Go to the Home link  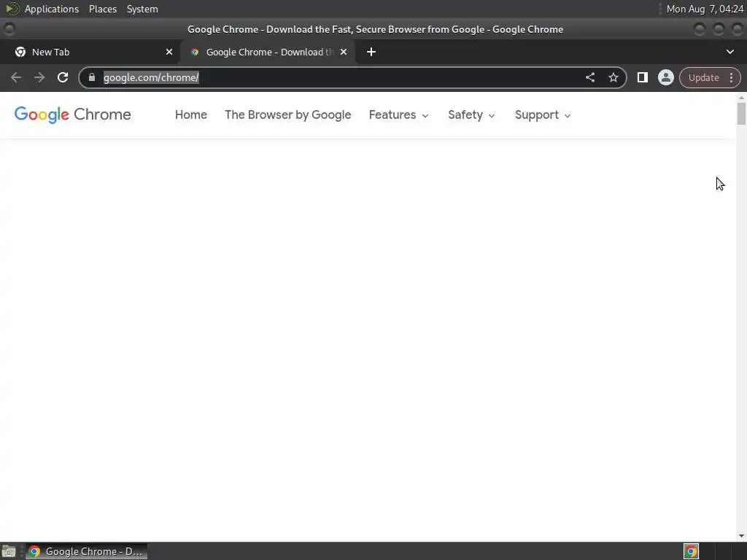click(x=191, y=114)
